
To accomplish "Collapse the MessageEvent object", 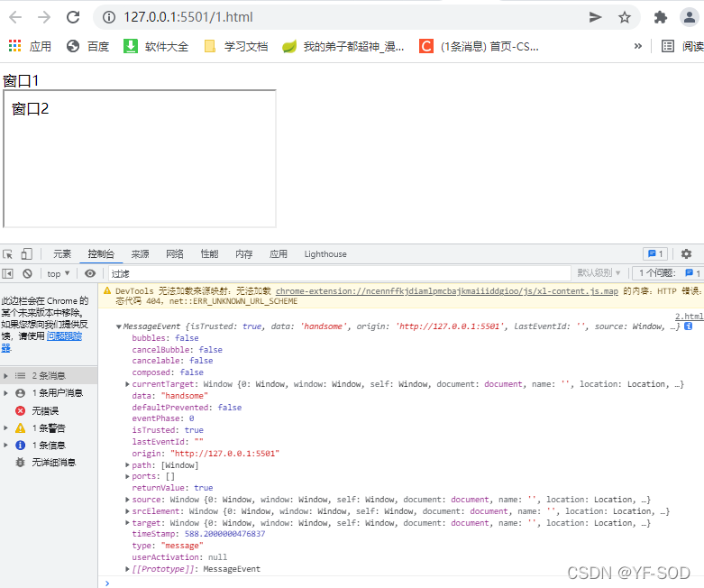I will click(119, 326).
